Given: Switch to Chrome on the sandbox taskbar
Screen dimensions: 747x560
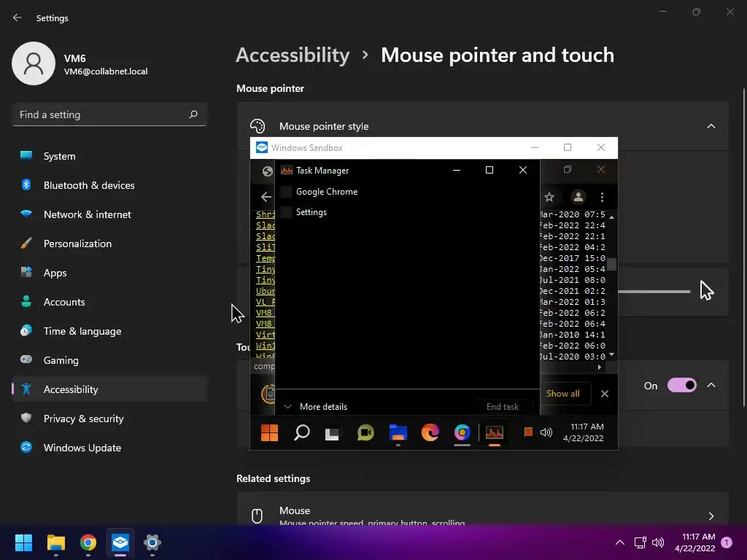Looking at the screenshot, I should tap(462, 433).
